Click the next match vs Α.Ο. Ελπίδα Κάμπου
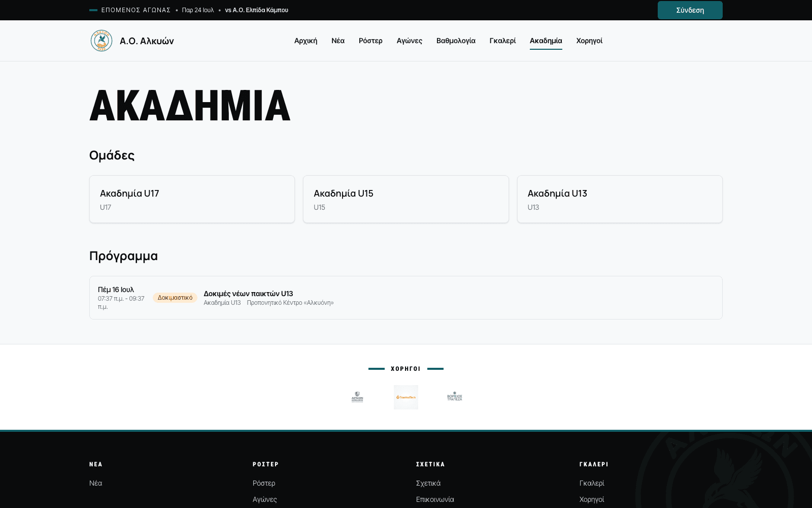Screen dimensions: 812x508 256,10
